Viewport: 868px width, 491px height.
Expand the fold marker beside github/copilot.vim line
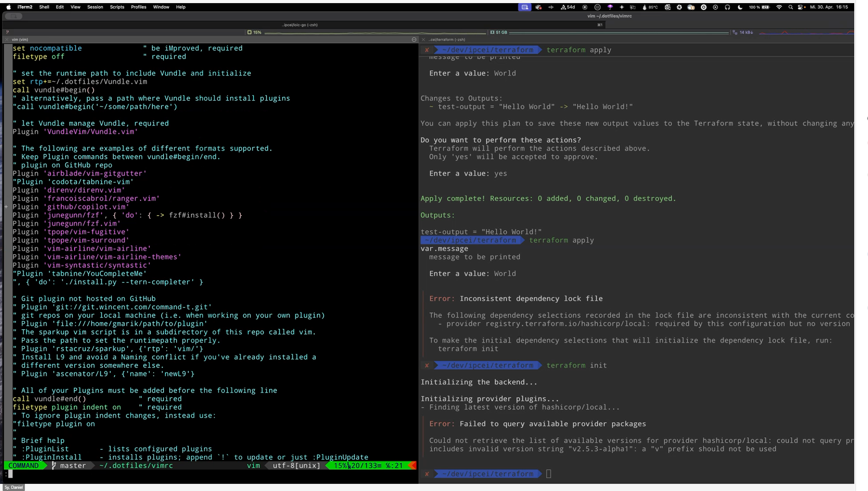[6, 207]
